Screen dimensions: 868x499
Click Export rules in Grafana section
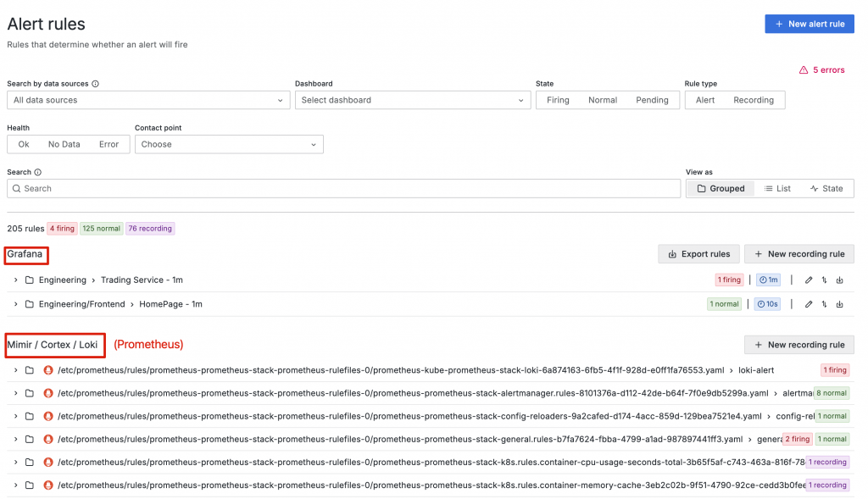(698, 254)
